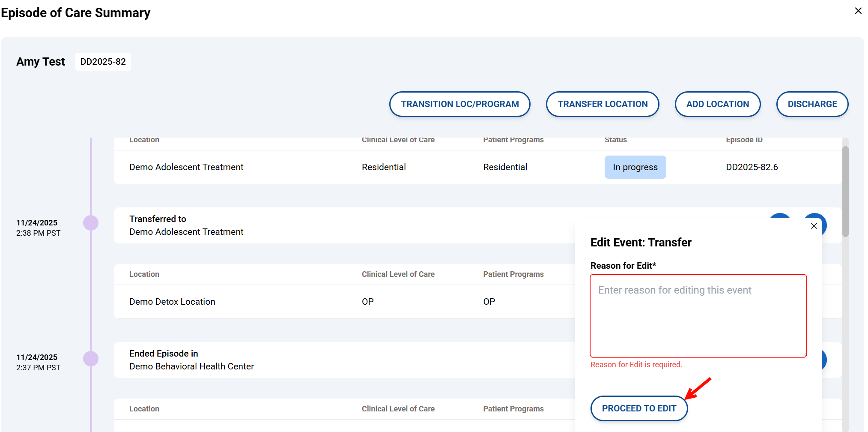Click Proceed to Edit

pos(639,408)
